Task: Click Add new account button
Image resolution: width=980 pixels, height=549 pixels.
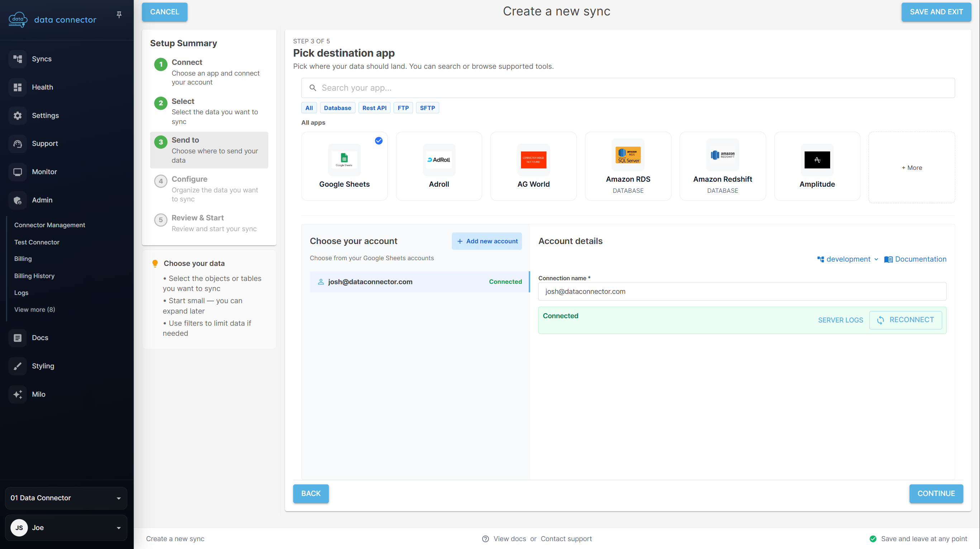Action: point(486,241)
